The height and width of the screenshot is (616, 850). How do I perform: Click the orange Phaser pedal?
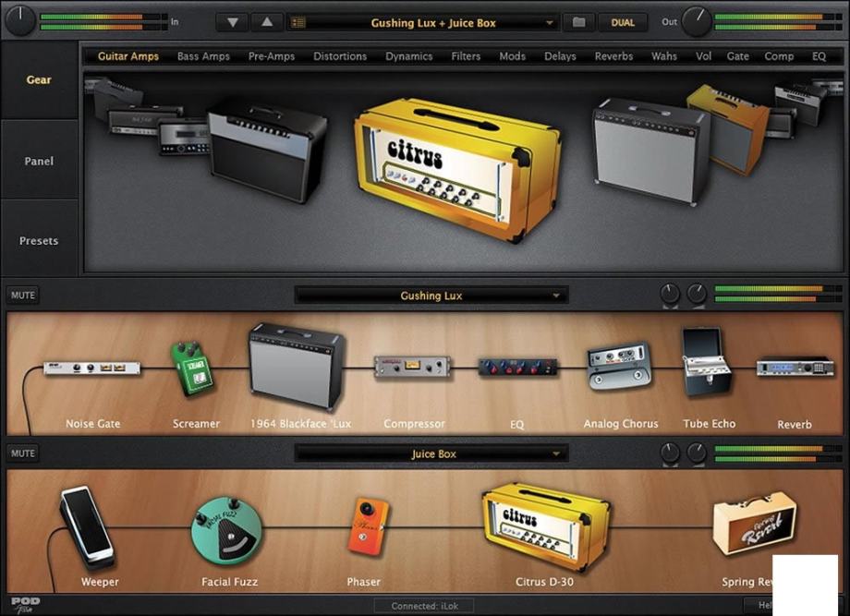368,526
